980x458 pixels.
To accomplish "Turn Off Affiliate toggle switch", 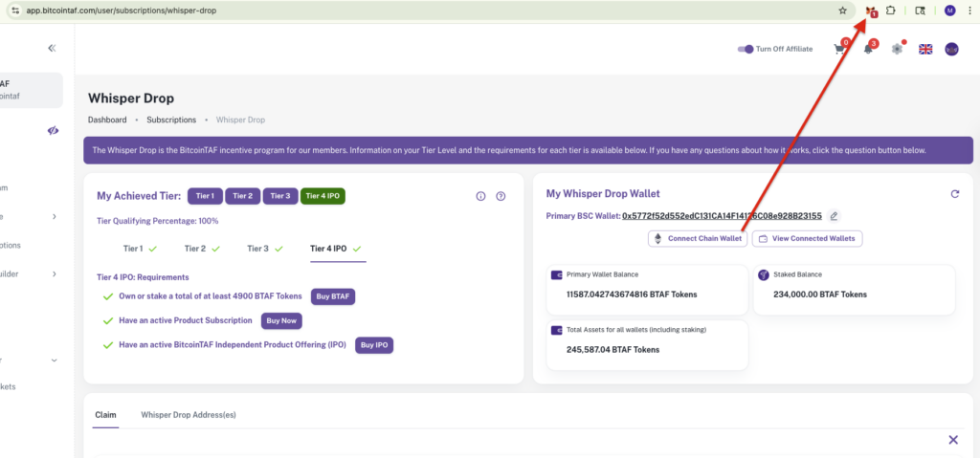I will click(746, 49).
